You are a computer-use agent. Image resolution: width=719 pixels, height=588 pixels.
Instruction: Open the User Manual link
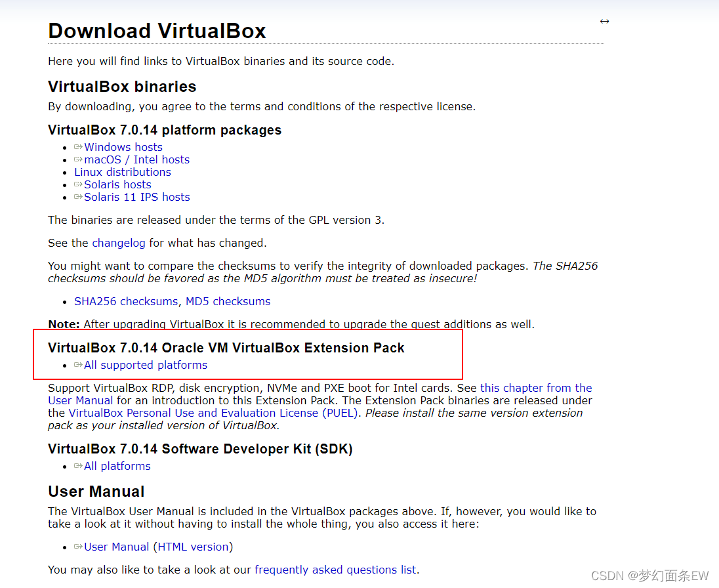[117, 547]
